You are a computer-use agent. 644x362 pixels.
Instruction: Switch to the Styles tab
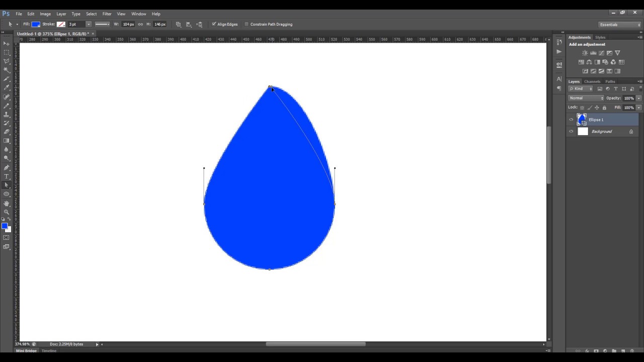(600, 37)
